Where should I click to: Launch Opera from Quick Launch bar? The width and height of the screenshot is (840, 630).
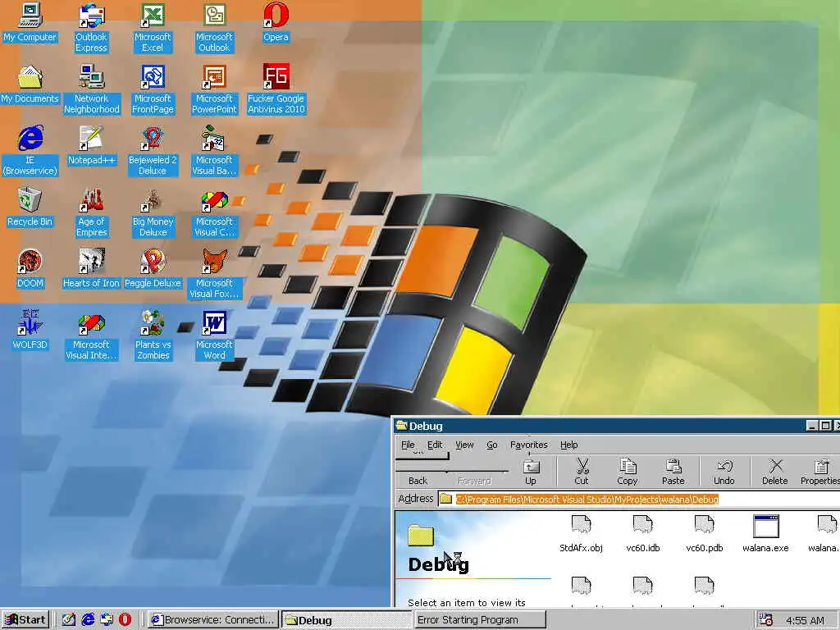coord(125,620)
